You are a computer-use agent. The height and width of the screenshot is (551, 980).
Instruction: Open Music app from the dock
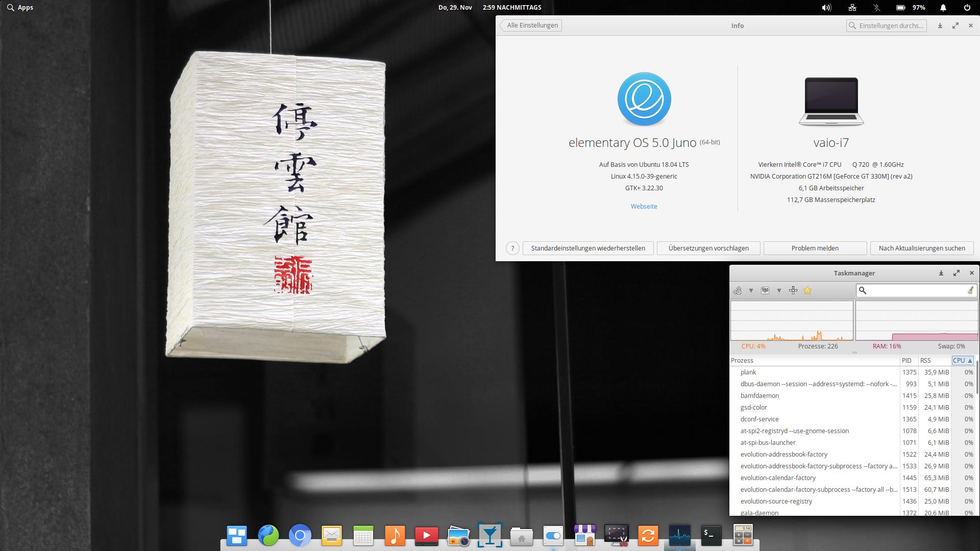click(x=395, y=535)
